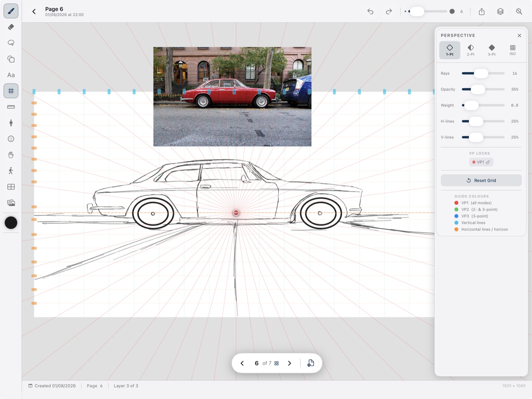
Task: Click the 'VP2 (2- & 3-point)' legend entry
Action: point(476,209)
